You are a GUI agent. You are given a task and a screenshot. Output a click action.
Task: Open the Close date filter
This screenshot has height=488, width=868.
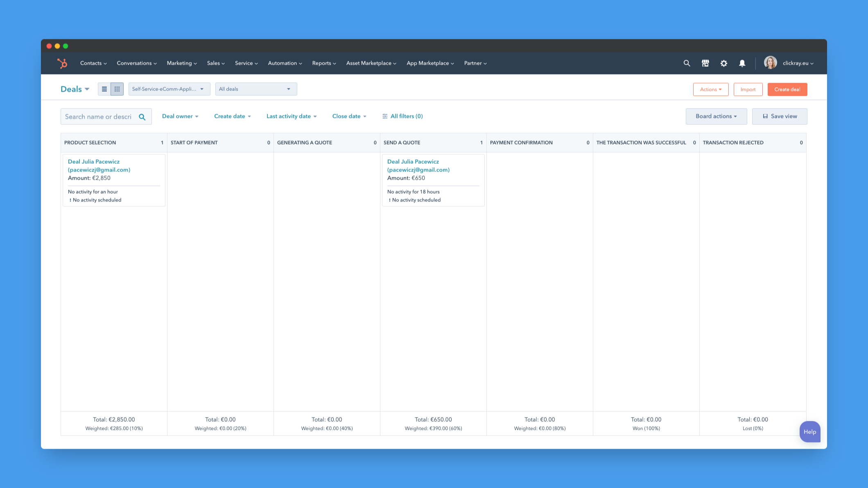(x=348, y=116)
